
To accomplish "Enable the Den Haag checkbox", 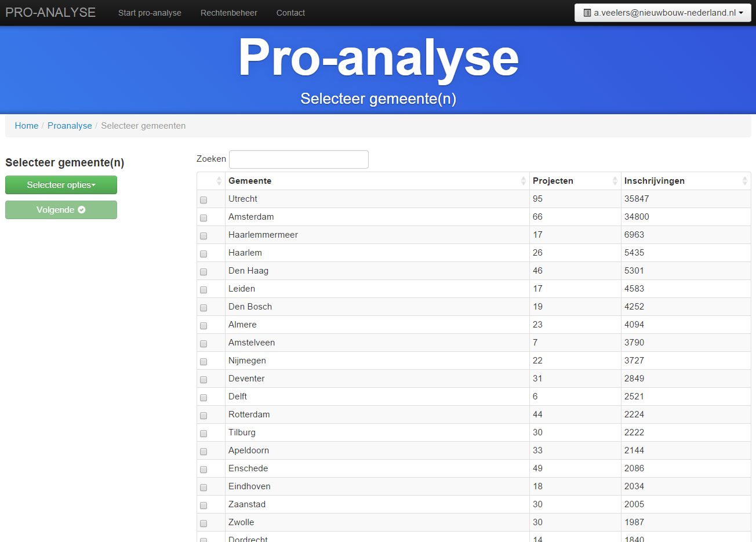I will coord(203,271).
